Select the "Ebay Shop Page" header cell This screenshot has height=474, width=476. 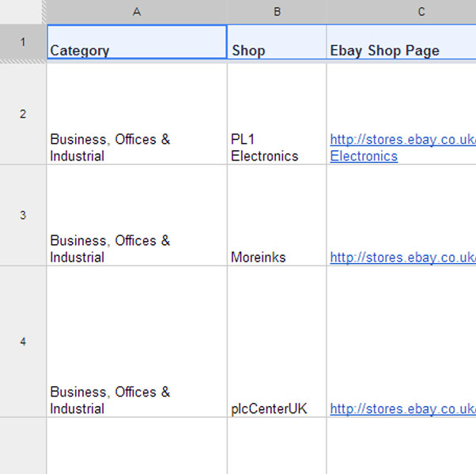(401, 43)
